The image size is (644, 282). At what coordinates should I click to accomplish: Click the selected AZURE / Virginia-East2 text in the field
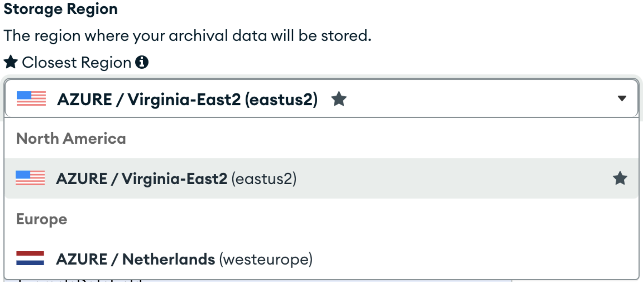187,99
